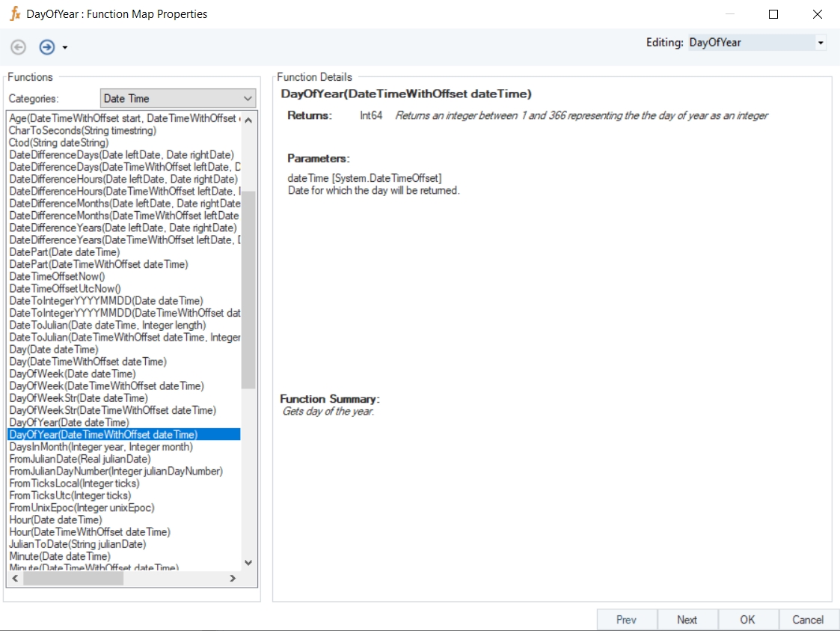The height and width of the screenshot is (631, 840).
Task: Expand the Editing DayOfYear dropdown
Action: pos(821,43)
